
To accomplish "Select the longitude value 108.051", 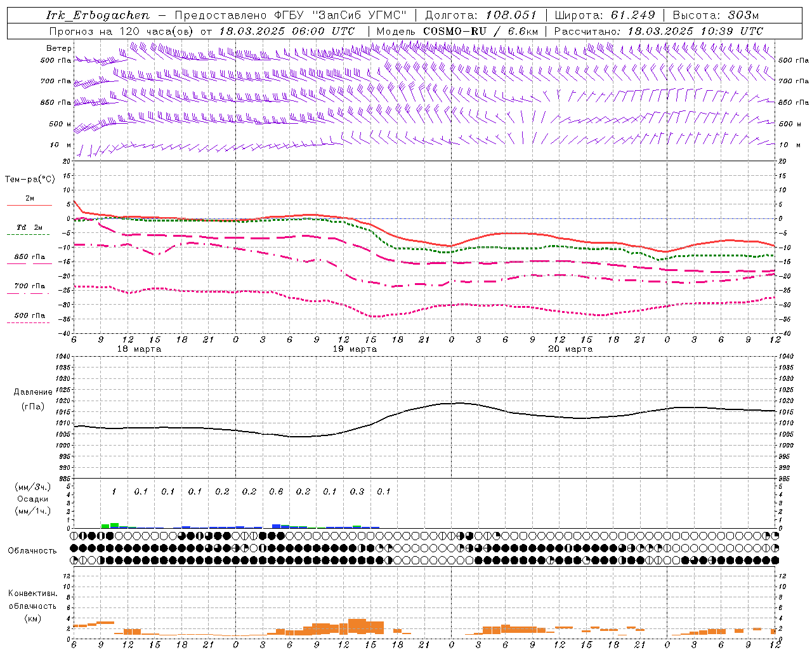I will pyautogui.click(x=511, y=15).
